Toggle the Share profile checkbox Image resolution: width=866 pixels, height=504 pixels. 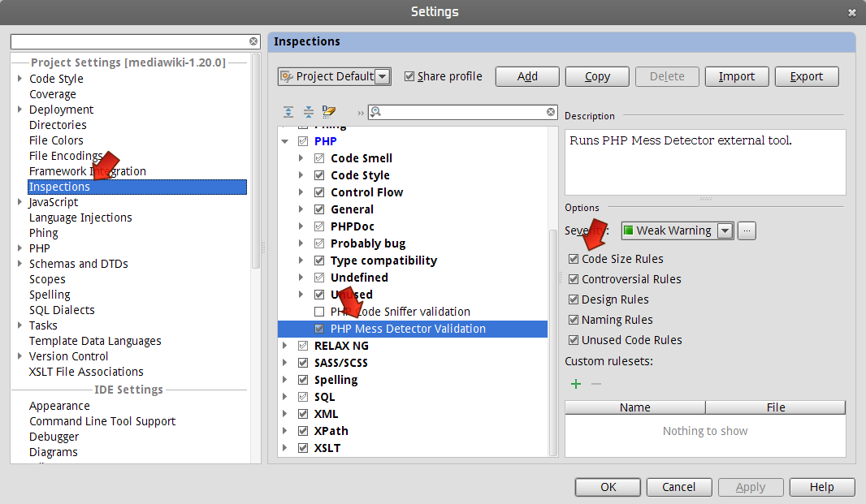(x=409, y=76)
